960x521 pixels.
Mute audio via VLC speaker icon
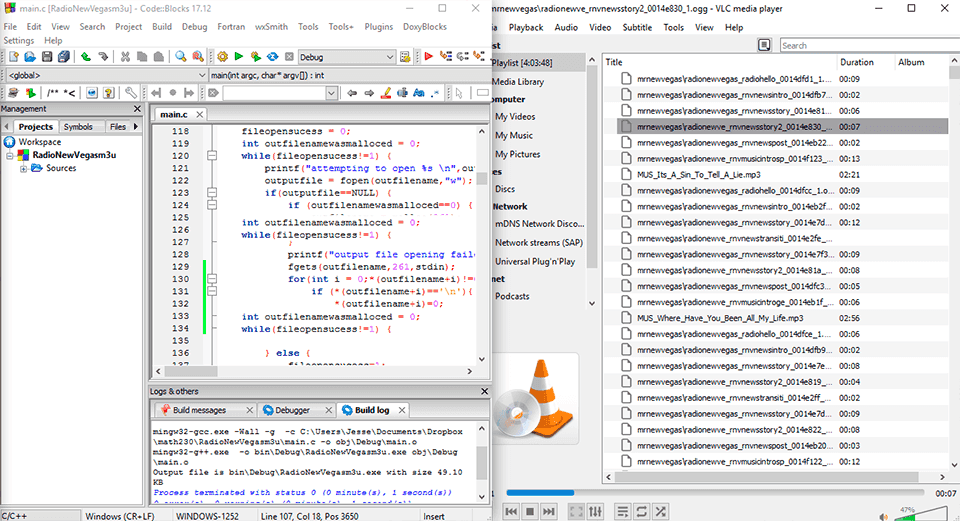pos(883,516)
